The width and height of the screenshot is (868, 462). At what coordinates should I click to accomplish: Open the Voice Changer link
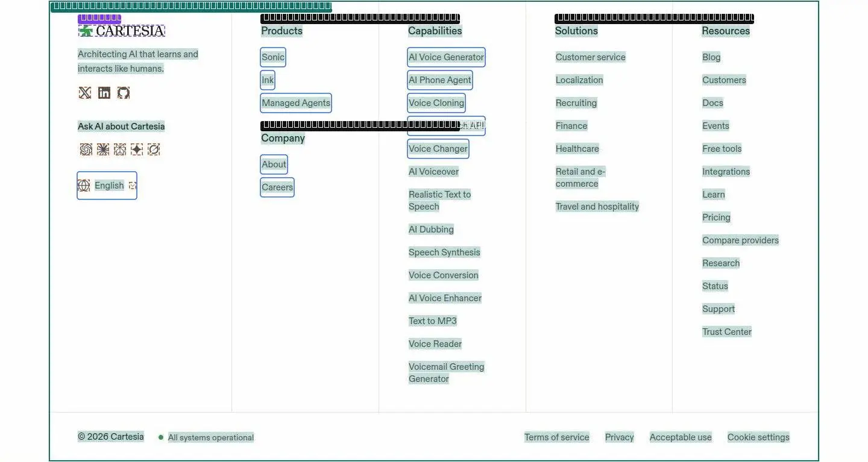[438, 149]
